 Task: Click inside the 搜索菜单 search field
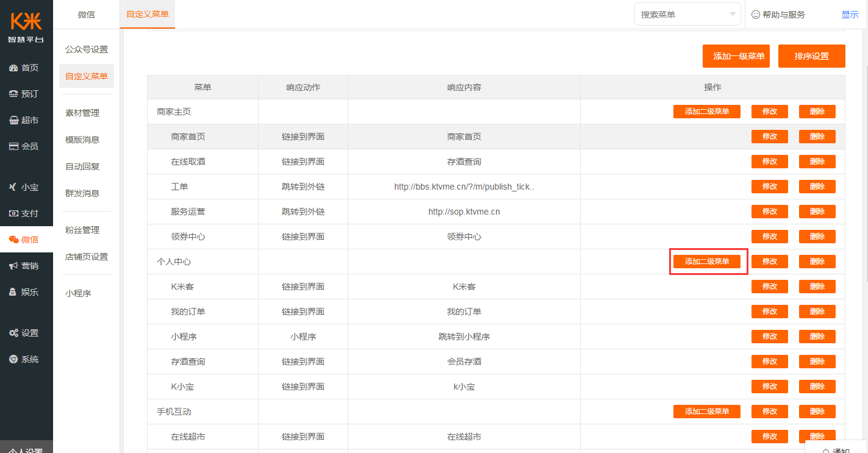(687, 14)
